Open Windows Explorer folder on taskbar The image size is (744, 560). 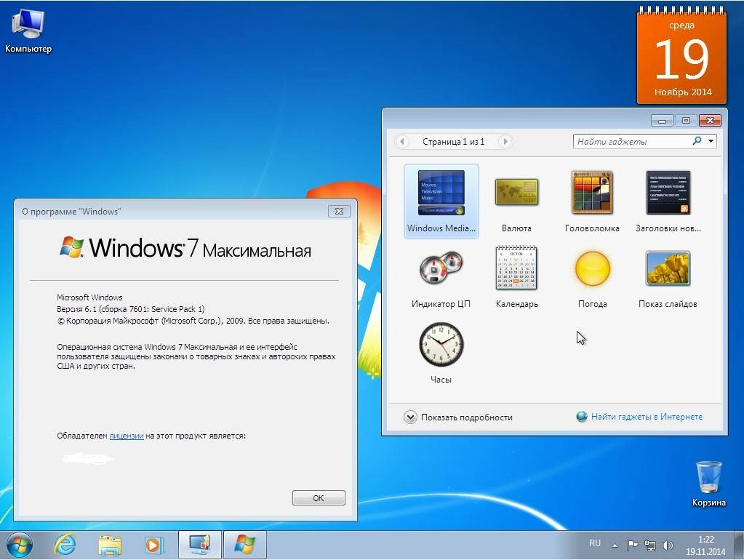pos(110,545)
